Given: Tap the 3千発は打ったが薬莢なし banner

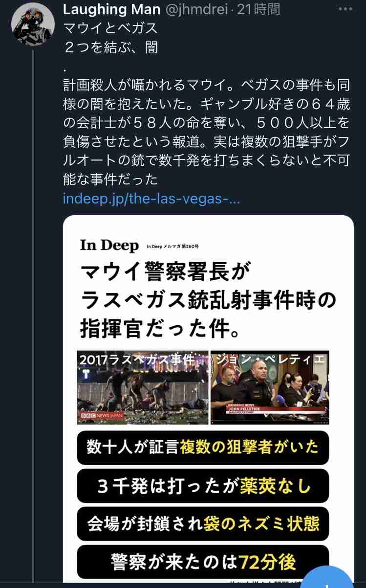Looking at the screenshot, I should pyautogui.click(x=203, y=486).
